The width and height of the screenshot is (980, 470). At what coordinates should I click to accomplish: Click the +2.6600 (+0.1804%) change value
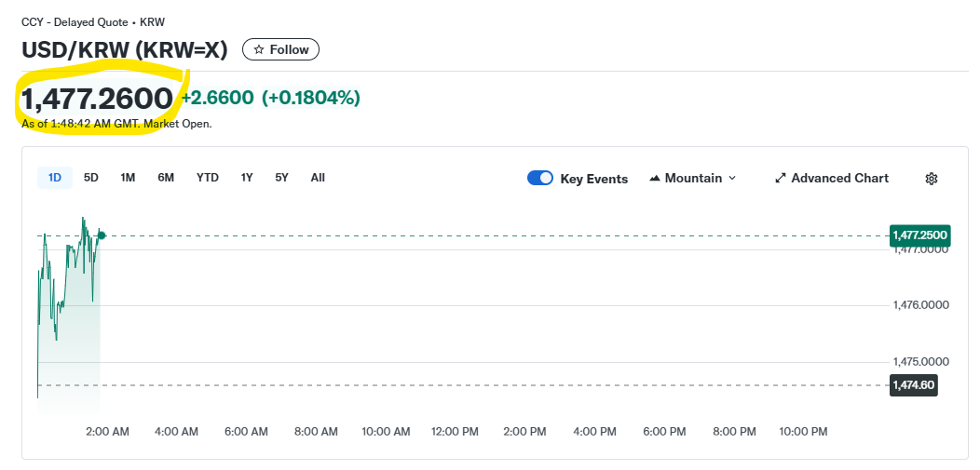click(x=270, y=98)
